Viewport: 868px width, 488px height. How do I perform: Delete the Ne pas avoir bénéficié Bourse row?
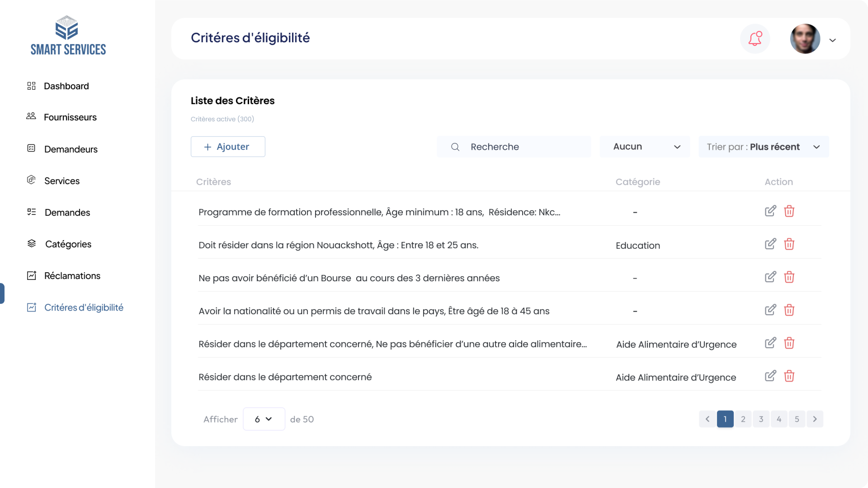[789, 277]
